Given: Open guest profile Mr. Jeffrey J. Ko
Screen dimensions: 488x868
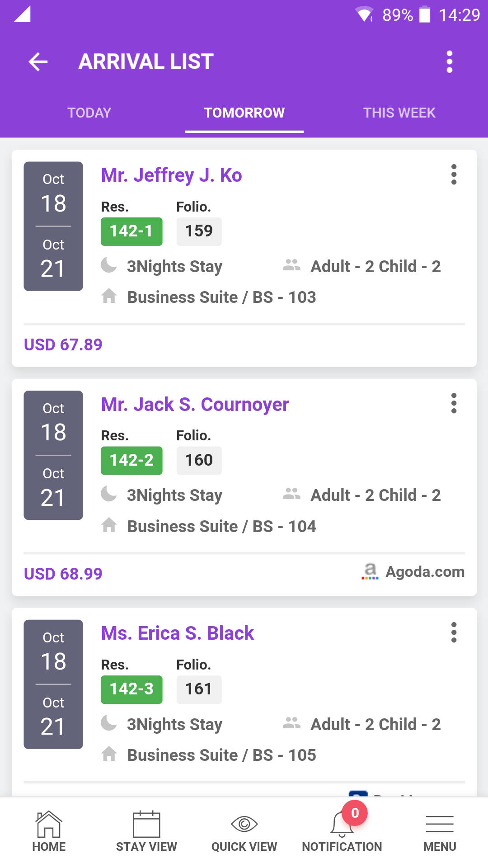Looking at the screenshot, I should pos(172,175).
